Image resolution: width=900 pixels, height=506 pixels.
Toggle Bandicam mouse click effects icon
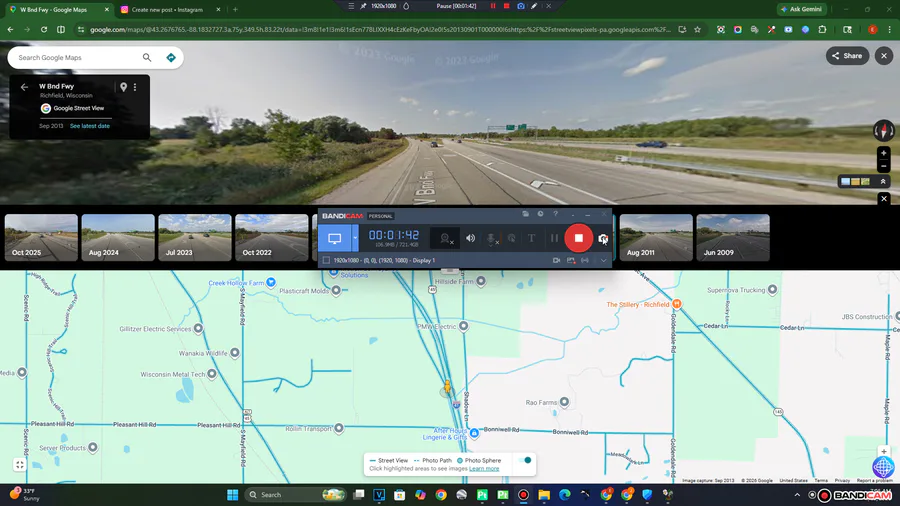511,238
